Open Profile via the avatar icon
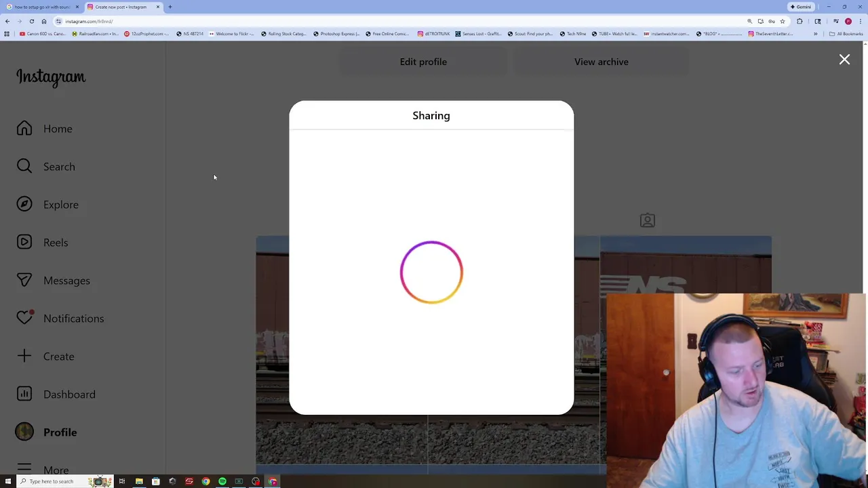 (24, 432)
